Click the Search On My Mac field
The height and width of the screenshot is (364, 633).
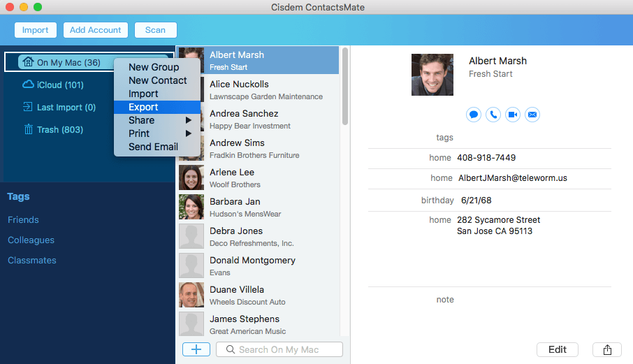(x=279, y=349)
